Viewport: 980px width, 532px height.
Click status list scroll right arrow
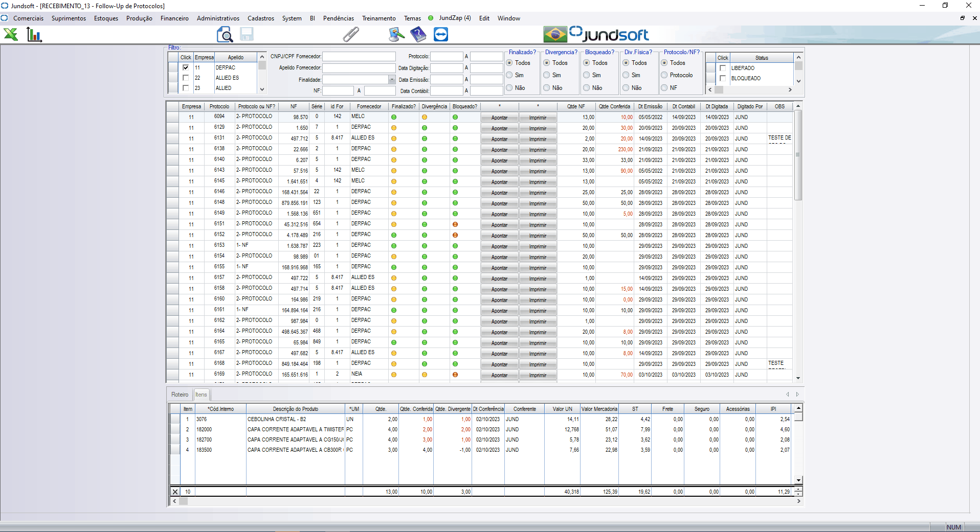790,89
